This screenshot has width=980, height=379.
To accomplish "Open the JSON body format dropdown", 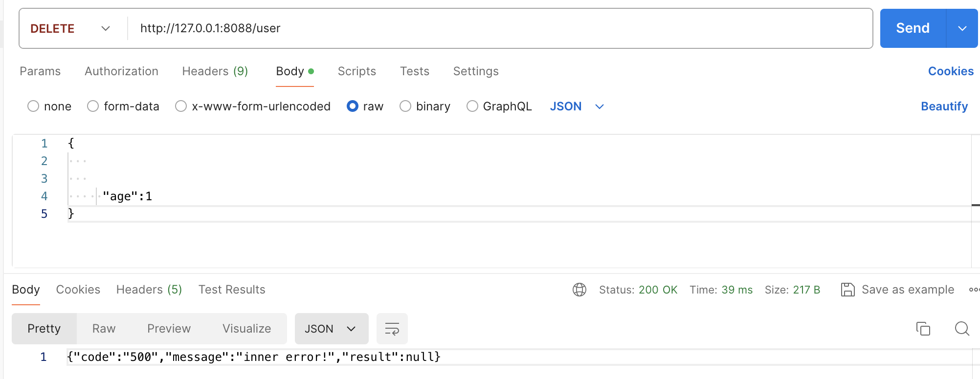I will pyautogui.click(x=577, y=106).
